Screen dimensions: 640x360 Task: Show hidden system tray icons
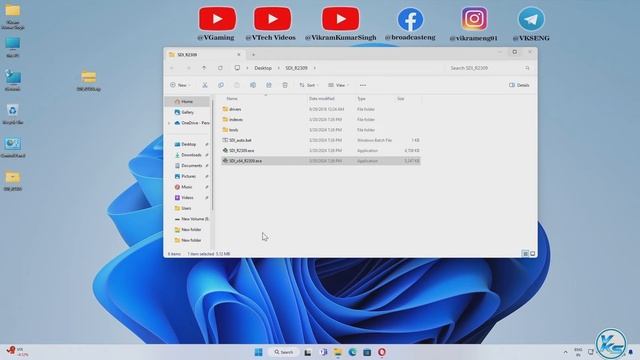pyautogui.click(x=566, y=352)
